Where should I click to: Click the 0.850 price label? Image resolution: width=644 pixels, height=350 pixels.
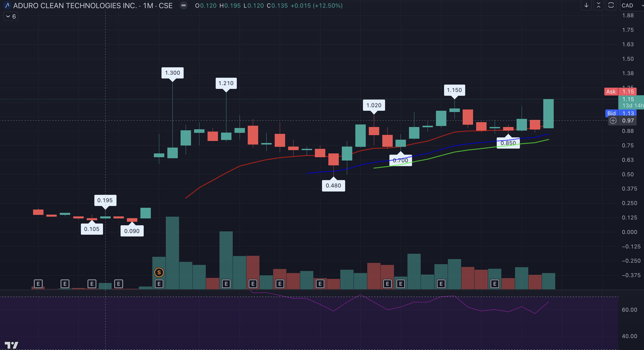(508, 143)
